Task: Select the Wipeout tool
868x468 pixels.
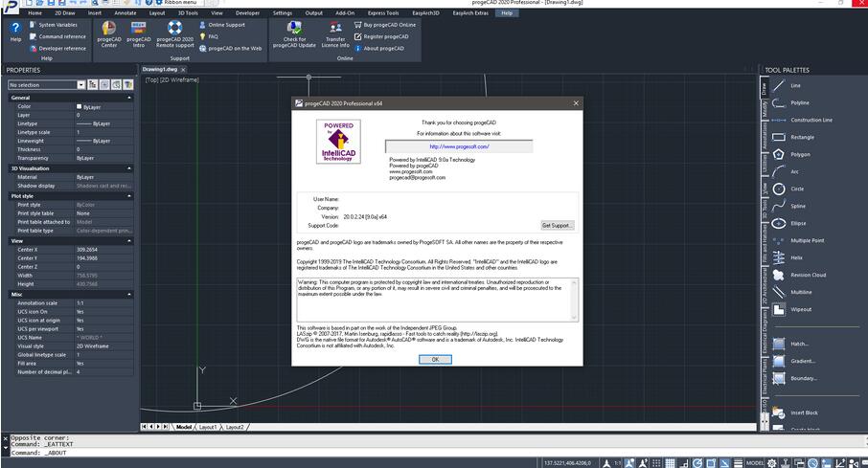Action: 792,309
